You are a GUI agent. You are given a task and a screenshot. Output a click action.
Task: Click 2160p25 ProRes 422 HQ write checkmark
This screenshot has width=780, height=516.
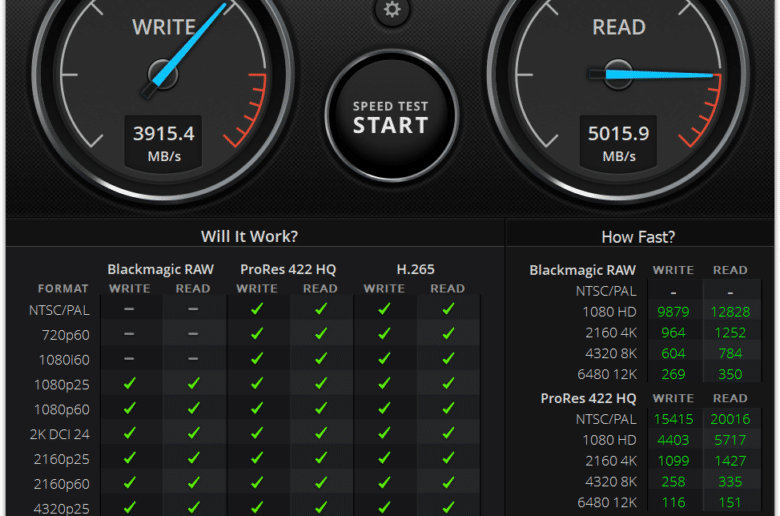click(257, 458)
